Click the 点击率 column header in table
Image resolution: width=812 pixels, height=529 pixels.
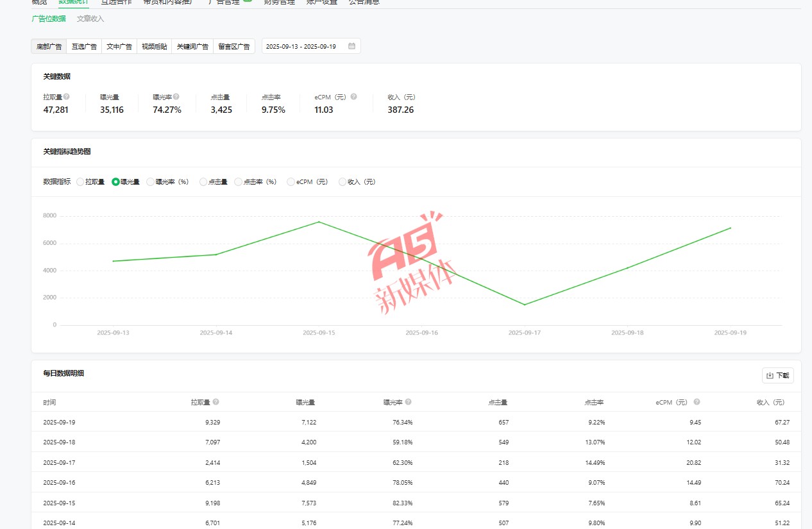point(594,403)
